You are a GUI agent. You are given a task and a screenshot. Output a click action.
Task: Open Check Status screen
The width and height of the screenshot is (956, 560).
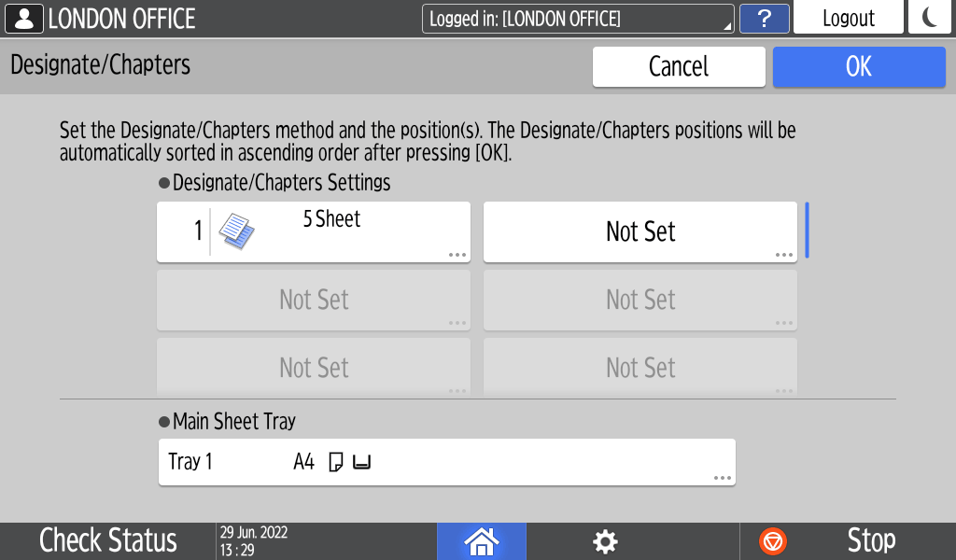click(x=108, y=541)
